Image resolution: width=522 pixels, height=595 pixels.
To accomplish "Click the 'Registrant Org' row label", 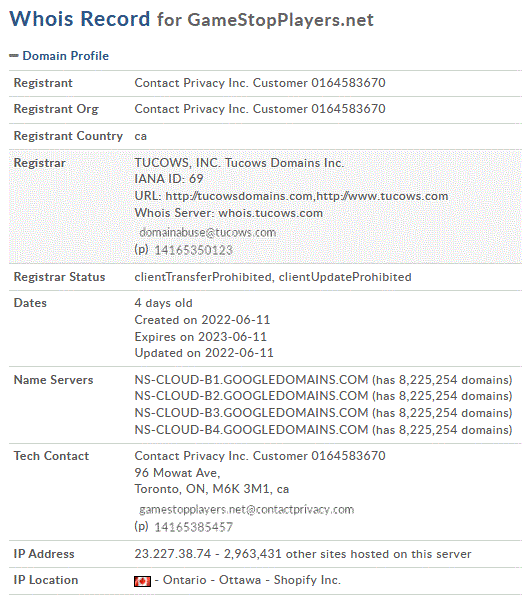I will coord(56,109).
